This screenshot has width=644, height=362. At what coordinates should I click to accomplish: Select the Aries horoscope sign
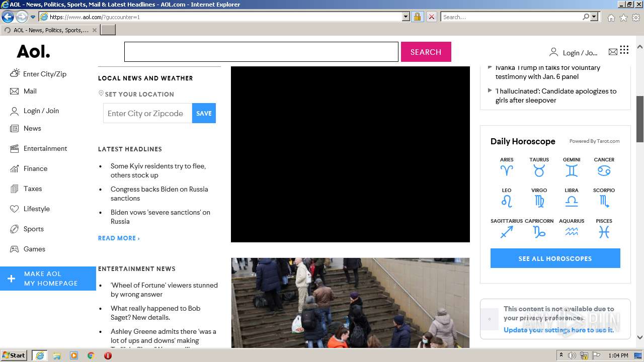tap(507, 167)
